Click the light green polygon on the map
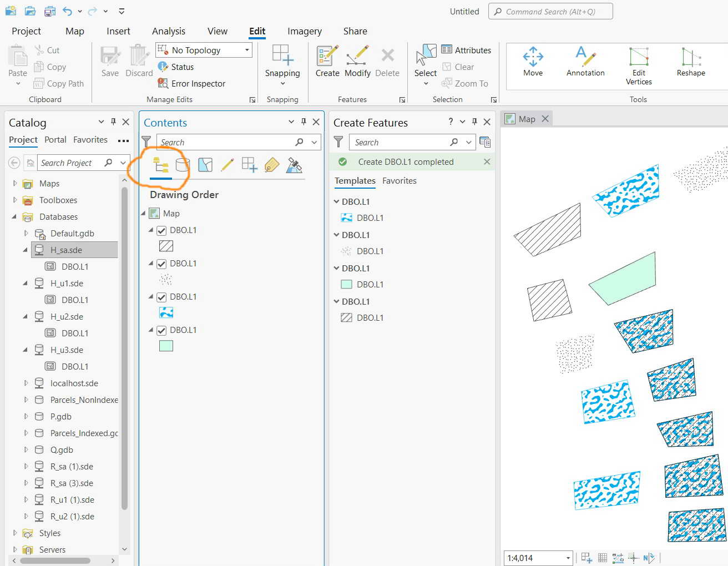This screenshot has height=566, width=728. point(627,280)
